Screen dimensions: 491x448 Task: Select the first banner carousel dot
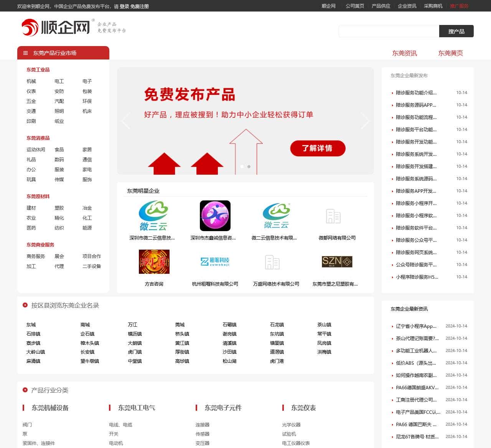242,167
